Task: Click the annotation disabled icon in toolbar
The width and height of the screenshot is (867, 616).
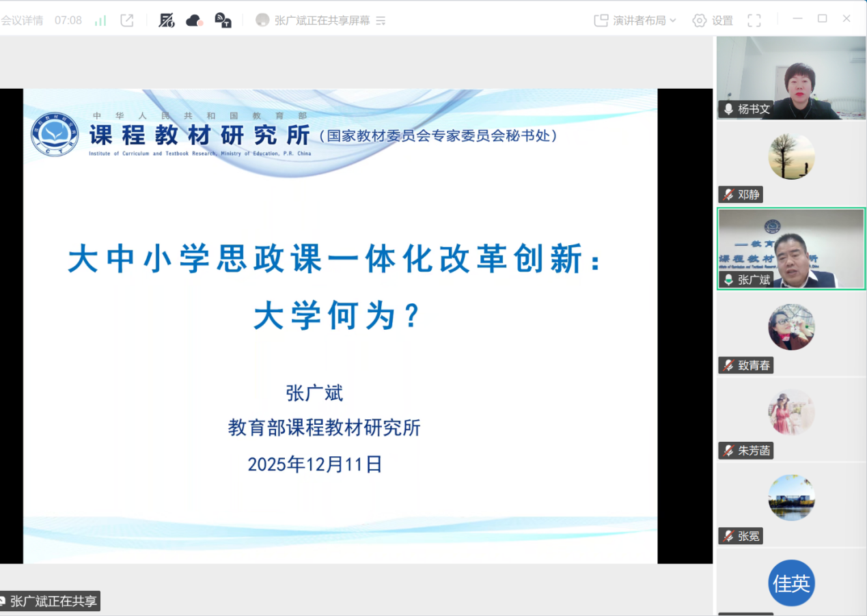Action: (167, 20)
